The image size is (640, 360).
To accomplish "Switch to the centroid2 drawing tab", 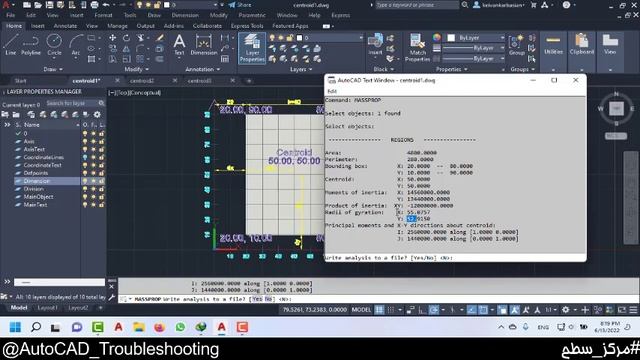I will [x=142, y=81].
